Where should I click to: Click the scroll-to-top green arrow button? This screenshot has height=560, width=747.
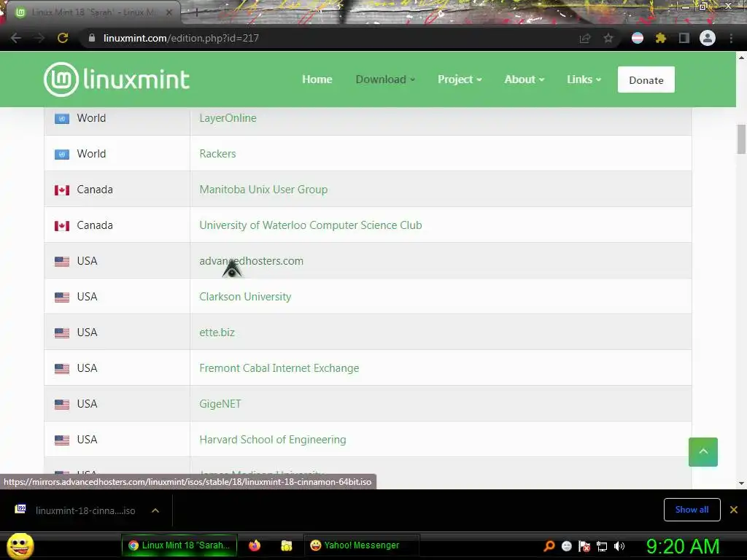pyautogui.click(x=703, y=452)
